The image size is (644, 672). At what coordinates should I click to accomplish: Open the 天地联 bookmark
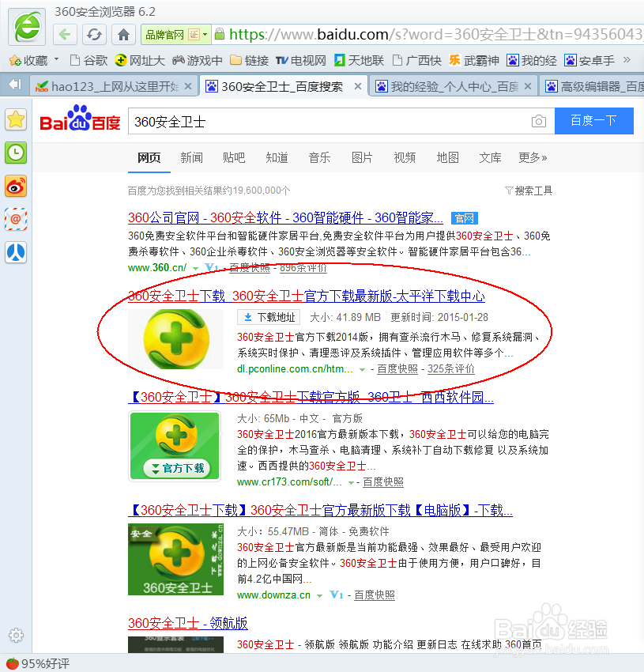(359, 60)
